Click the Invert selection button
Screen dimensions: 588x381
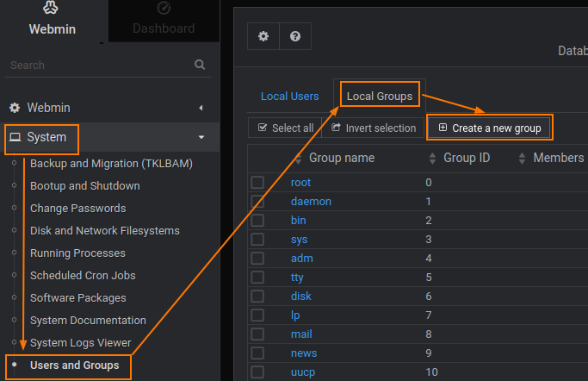click(373, 128)
